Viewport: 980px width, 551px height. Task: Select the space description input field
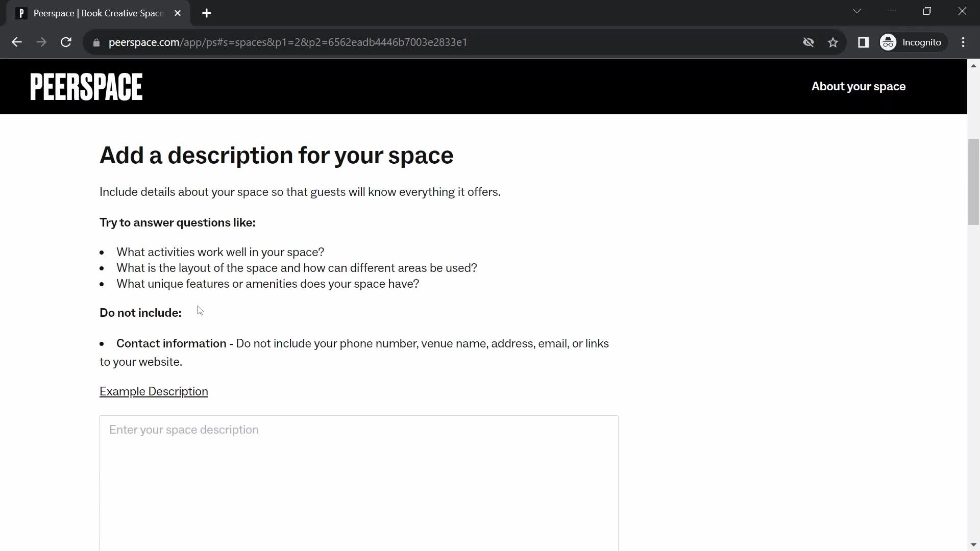pos(359,482)
